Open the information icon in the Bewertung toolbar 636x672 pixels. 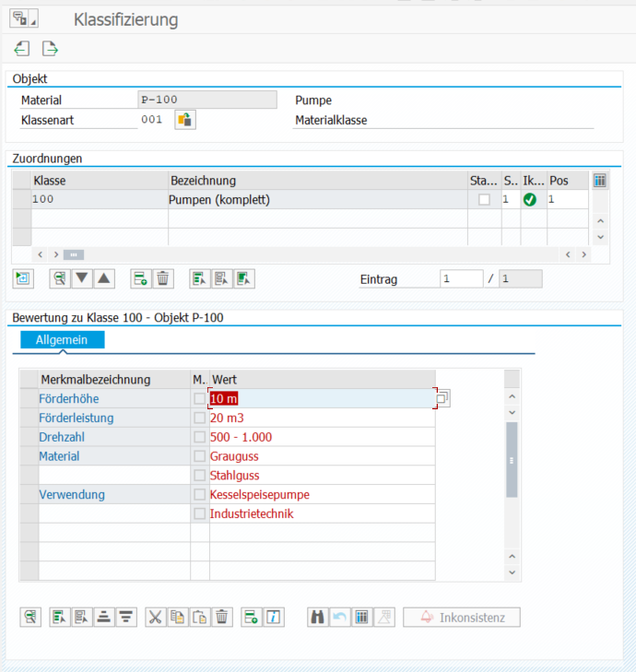click(274, 617)
